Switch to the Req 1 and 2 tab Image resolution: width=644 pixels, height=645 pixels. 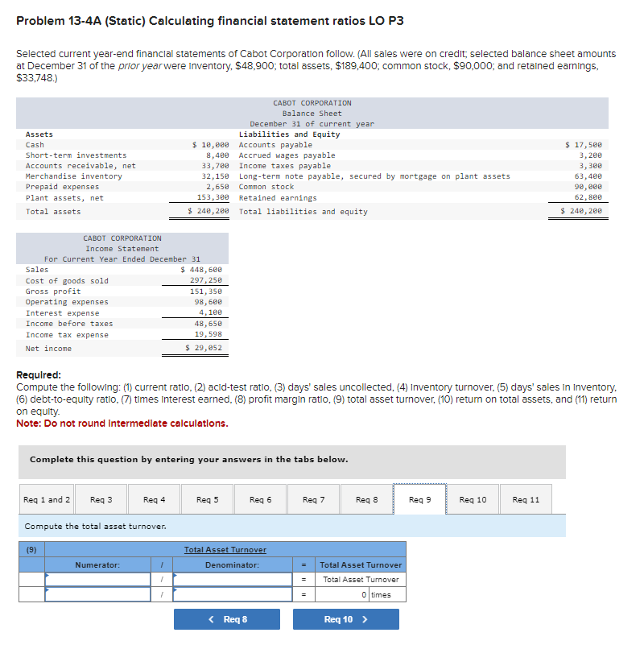tap(46, 499)
